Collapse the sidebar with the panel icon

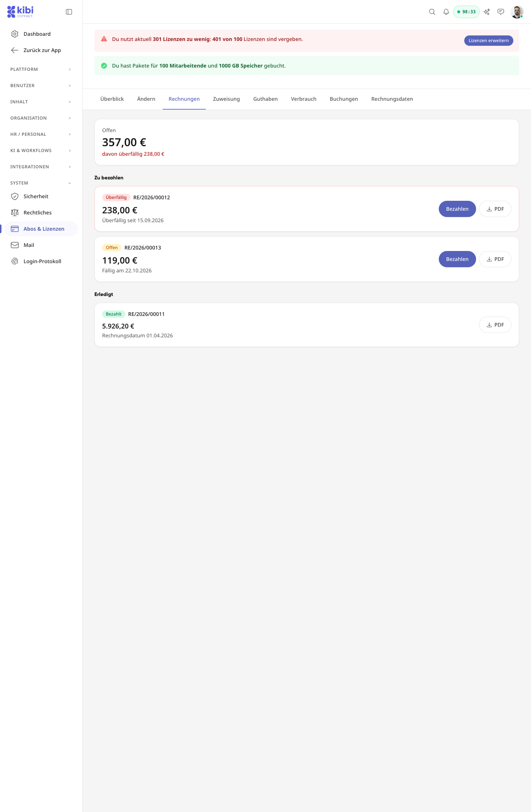click(x=69, y=12)
